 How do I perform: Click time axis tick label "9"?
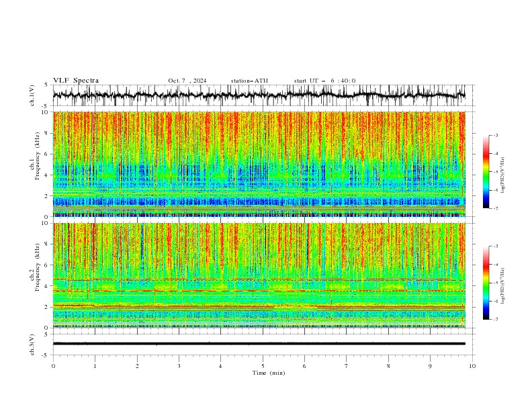point(430,366)
